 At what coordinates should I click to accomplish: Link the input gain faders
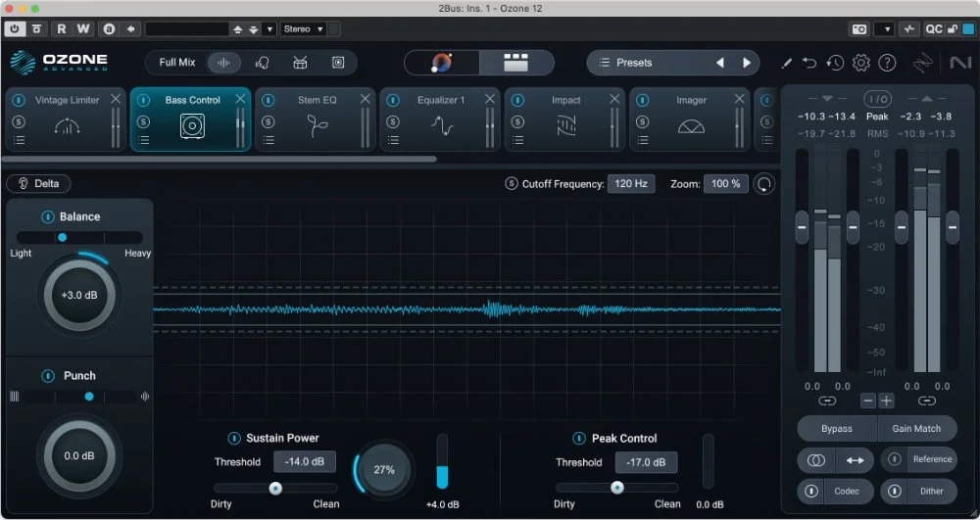pyautogui.click(x=827, y=401)
